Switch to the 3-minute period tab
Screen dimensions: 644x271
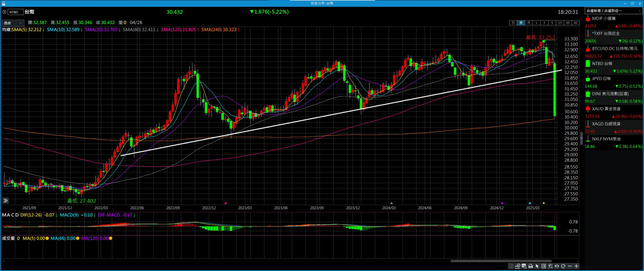pos(544,23)
